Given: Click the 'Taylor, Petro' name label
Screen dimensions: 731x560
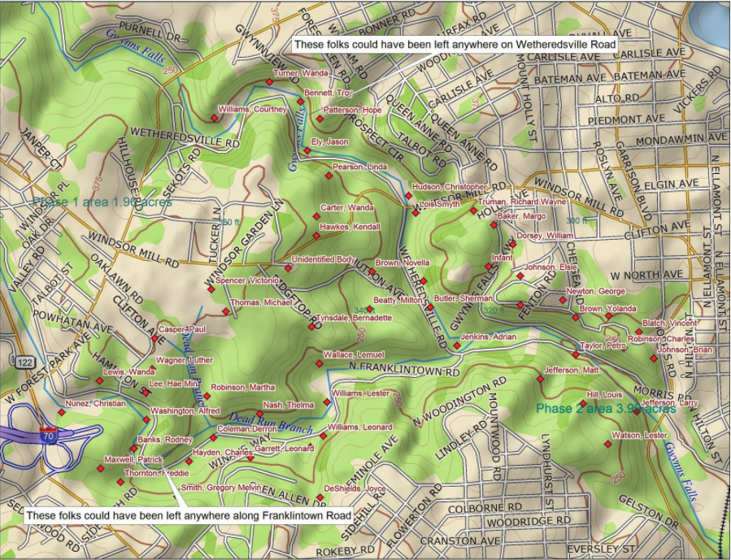Looking at the screenshot, I should coord(603,345).
